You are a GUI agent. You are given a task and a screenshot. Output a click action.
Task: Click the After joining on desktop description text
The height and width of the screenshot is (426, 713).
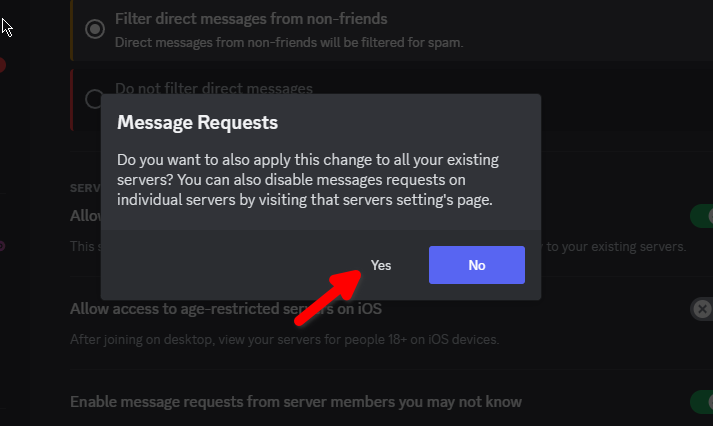pos(284,339)
